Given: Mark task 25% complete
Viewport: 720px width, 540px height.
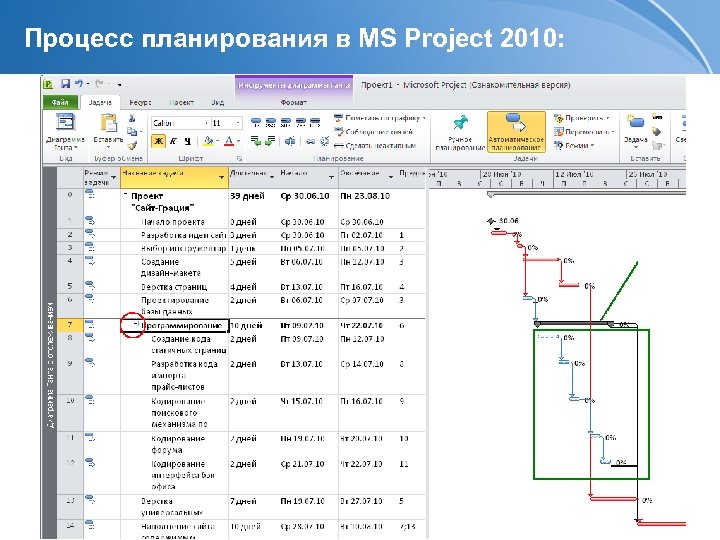Looking at the screenshot, I should click(x=271, y=122).
